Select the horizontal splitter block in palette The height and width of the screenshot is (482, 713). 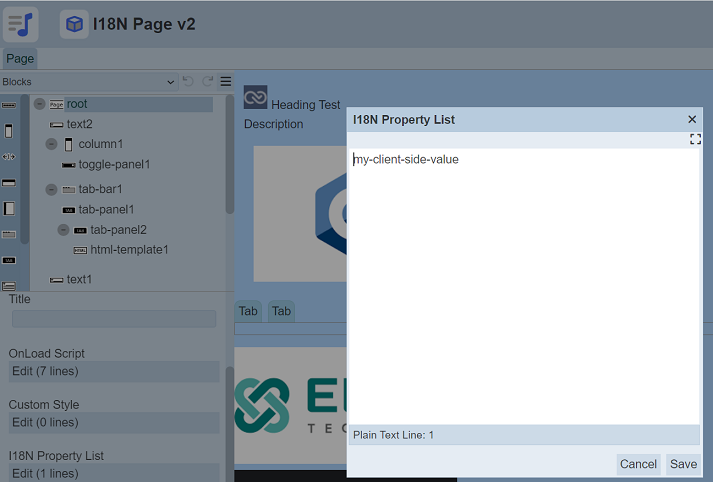(x=9, y=156)
